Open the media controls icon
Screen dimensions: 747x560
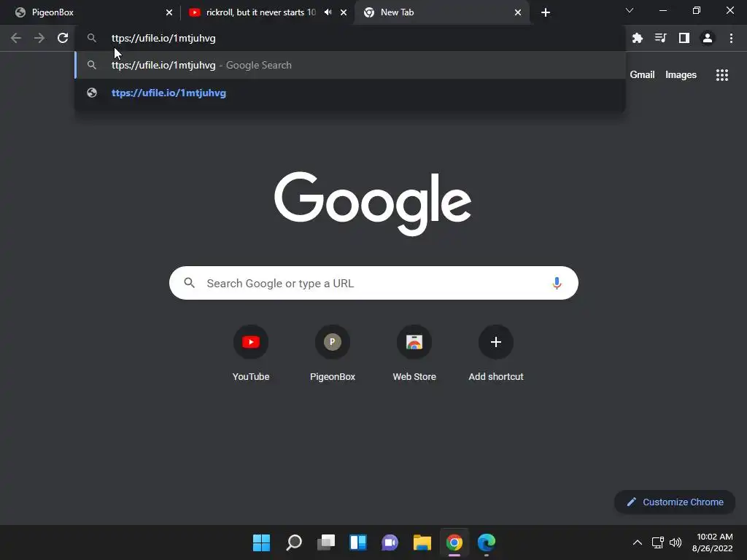coord(660,38)
